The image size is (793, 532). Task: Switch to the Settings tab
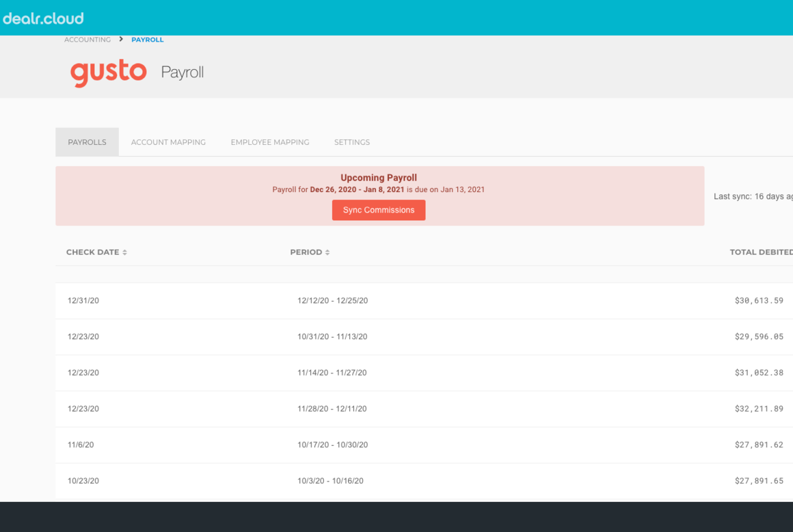pyautogui.click(x=352, y=142)
